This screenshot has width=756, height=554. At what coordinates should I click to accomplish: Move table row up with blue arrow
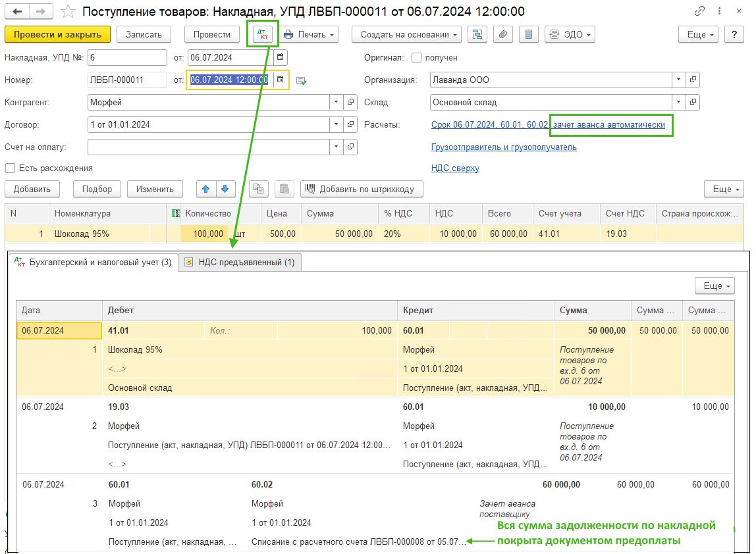(x=206, y=189)
